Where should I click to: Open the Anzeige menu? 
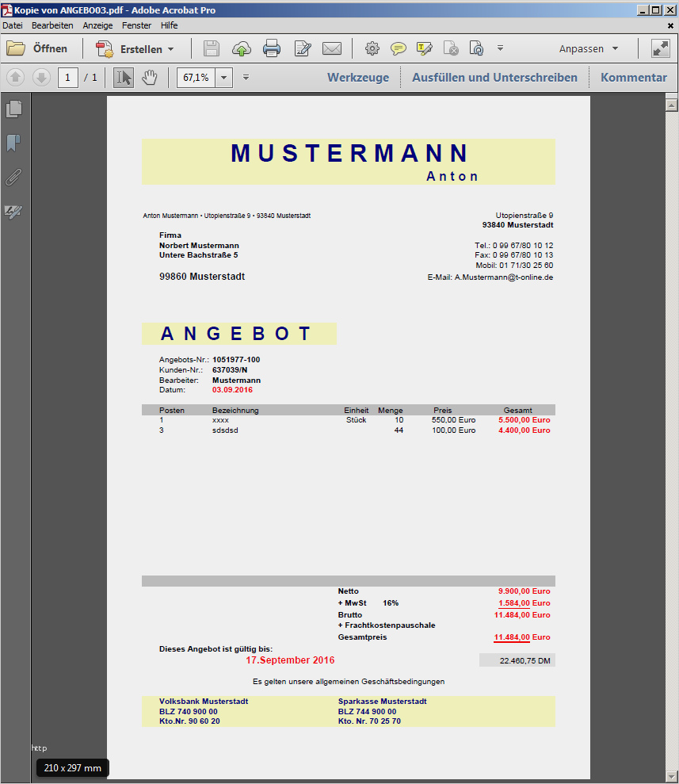[98, 25]
